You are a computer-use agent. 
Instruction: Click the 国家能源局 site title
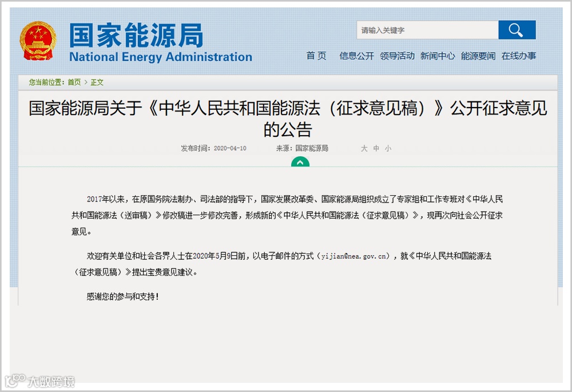tap(136, 35)
